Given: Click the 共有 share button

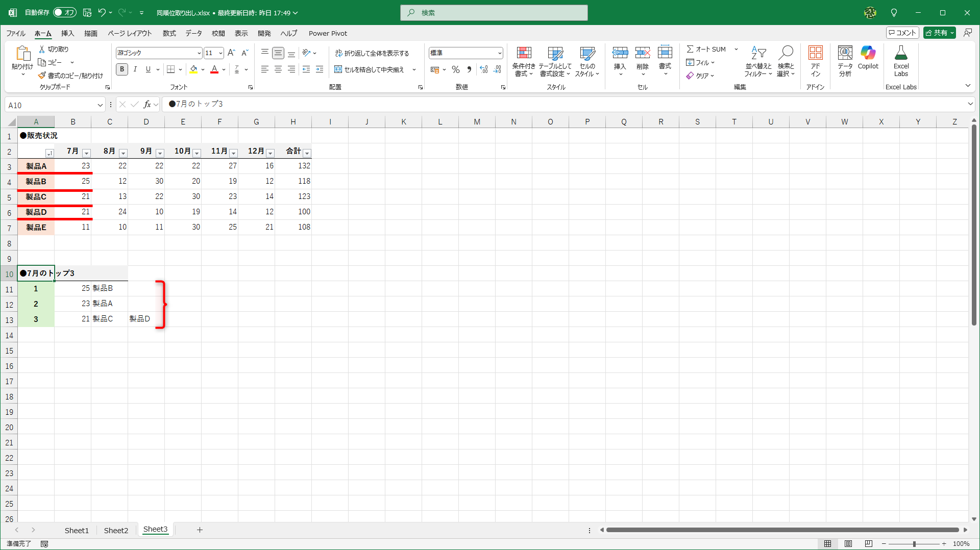Looking at the screenshot, I should pos(939,33).
